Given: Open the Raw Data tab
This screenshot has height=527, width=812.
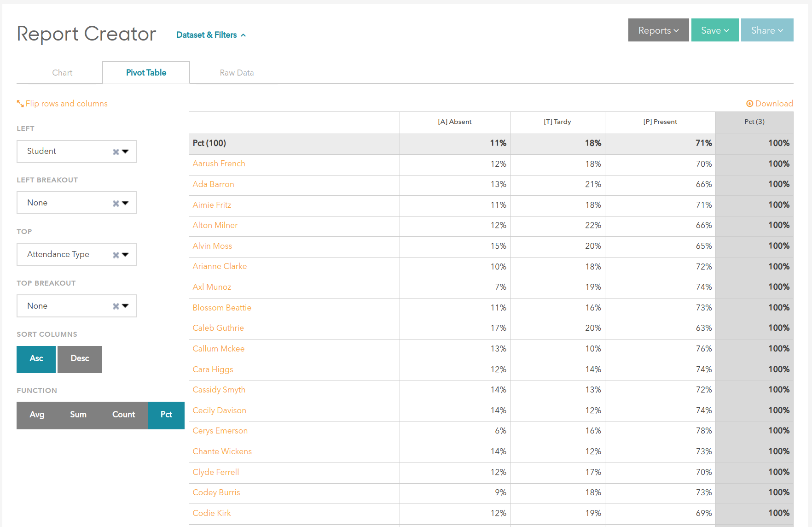Looking at the screenshot, I should (237, 73).
